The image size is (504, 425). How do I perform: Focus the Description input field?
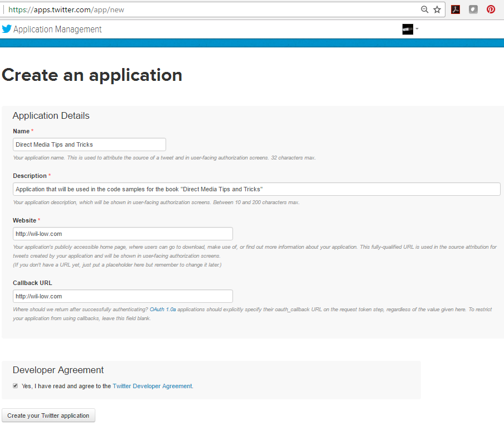tap(256, 189)
